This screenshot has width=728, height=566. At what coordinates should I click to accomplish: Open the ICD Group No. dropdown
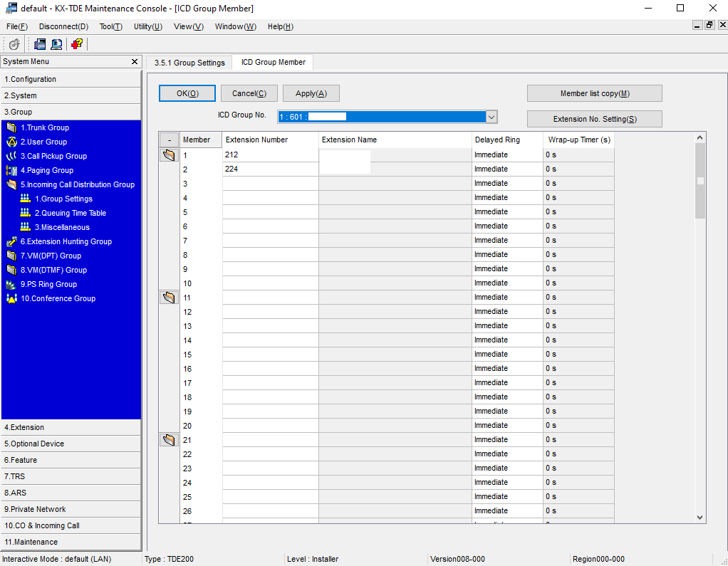pyautogui.click(x=492, y=117)
